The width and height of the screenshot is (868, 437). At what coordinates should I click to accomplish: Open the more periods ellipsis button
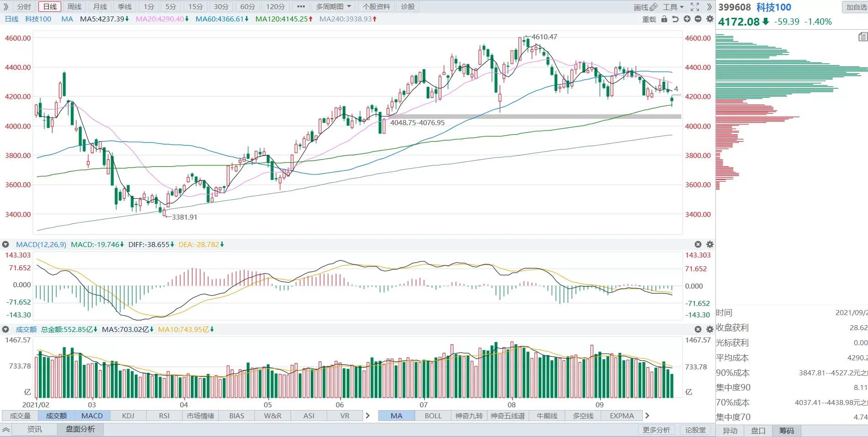click(301, 7)
